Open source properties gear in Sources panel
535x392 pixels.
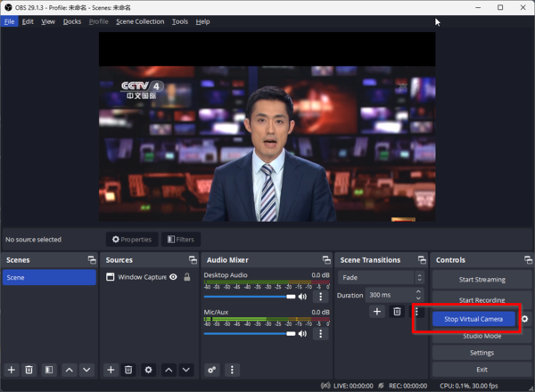148,370
